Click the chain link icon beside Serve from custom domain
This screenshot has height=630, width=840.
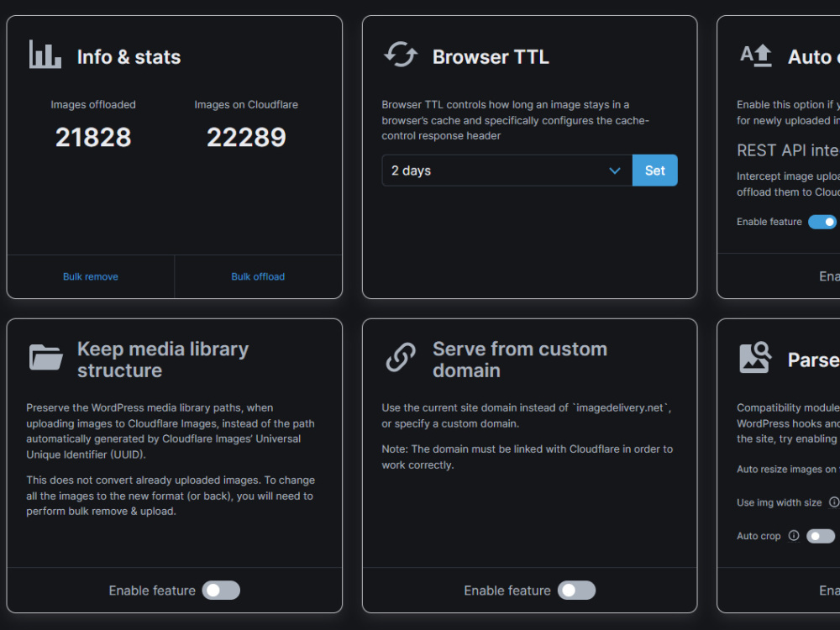[x=401, y=357]
